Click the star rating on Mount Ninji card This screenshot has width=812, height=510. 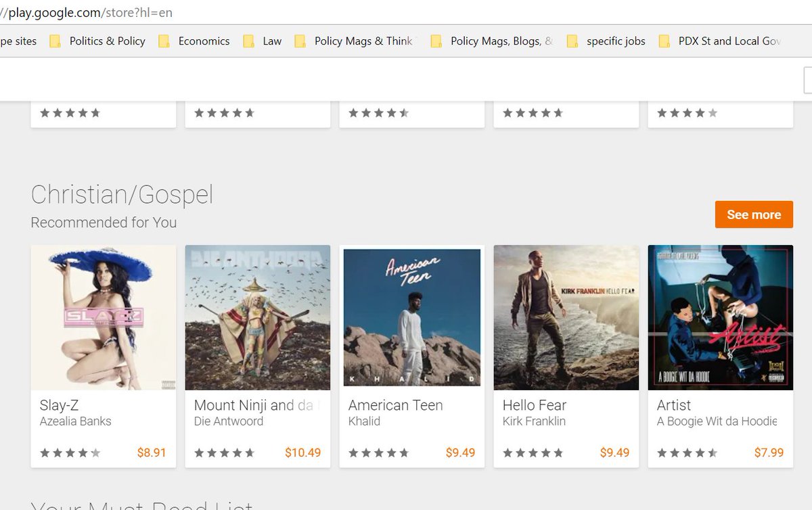[x=225, y=453]
